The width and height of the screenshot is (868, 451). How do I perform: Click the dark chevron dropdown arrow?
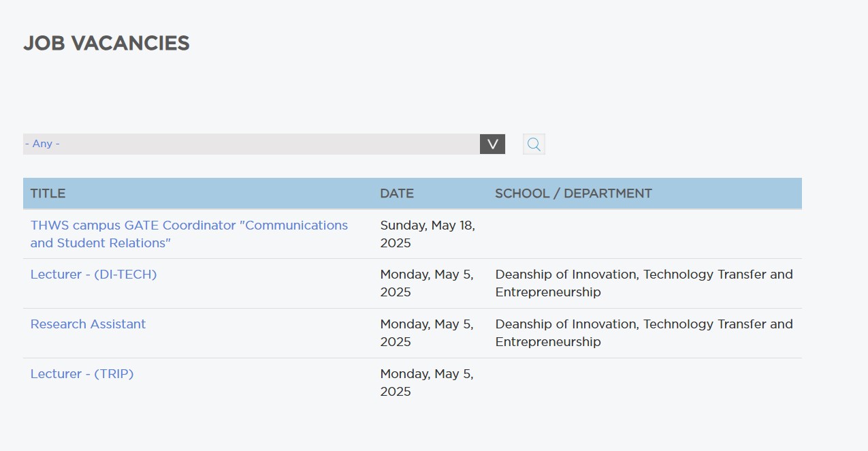coord(492,144)
